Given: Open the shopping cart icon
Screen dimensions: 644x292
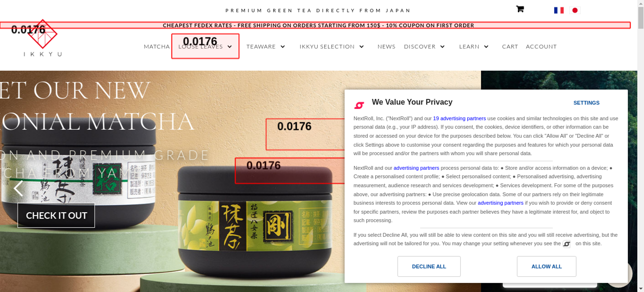Looking at the screenshot, I should 520,9.
